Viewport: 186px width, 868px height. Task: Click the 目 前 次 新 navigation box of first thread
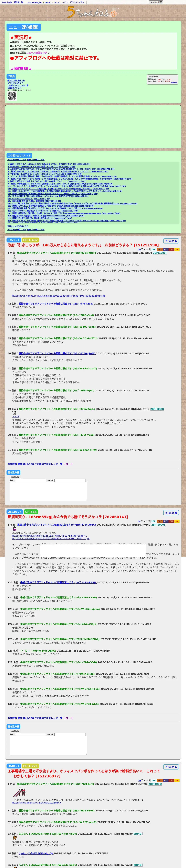[x=171, y=241]
